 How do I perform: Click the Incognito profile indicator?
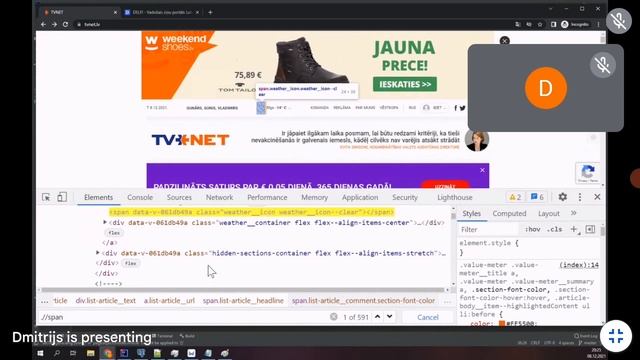pos(575,24)
